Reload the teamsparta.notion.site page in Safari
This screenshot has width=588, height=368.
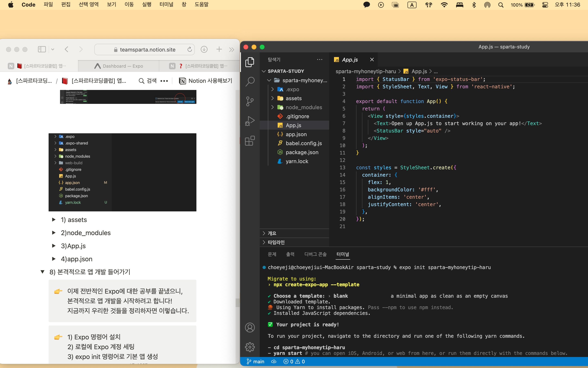click(189, 49)
